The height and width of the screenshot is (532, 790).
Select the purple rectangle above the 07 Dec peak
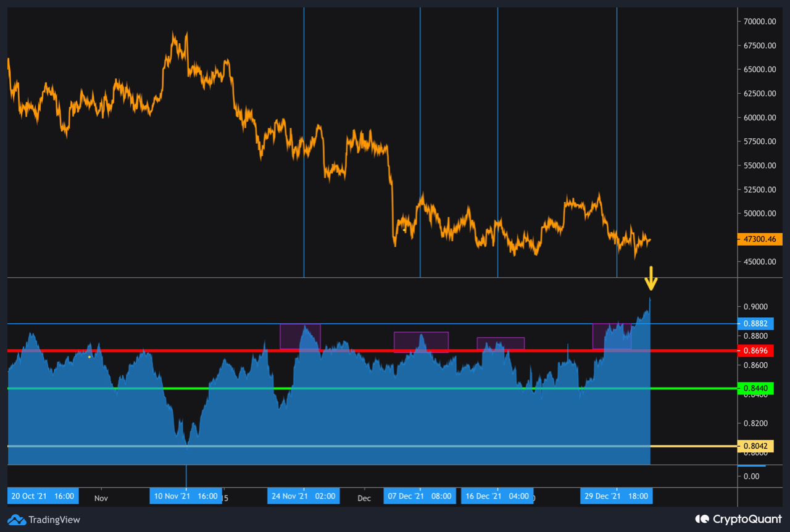point(421,341)
